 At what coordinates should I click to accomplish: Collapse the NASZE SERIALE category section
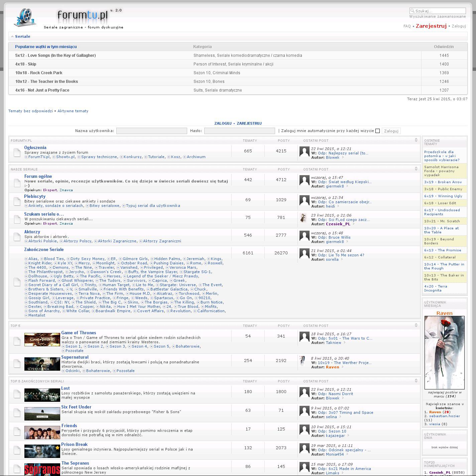(416, 169)
